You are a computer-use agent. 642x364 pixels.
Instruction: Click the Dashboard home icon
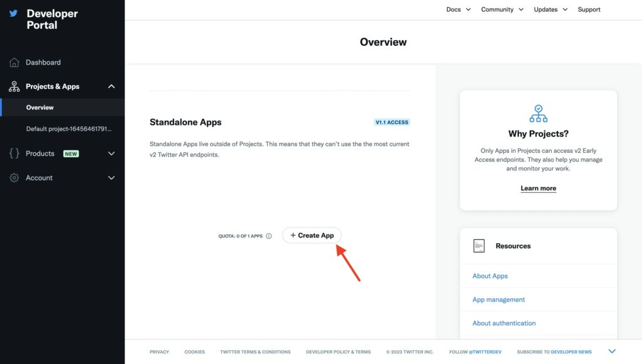click(x=14, y=63)
